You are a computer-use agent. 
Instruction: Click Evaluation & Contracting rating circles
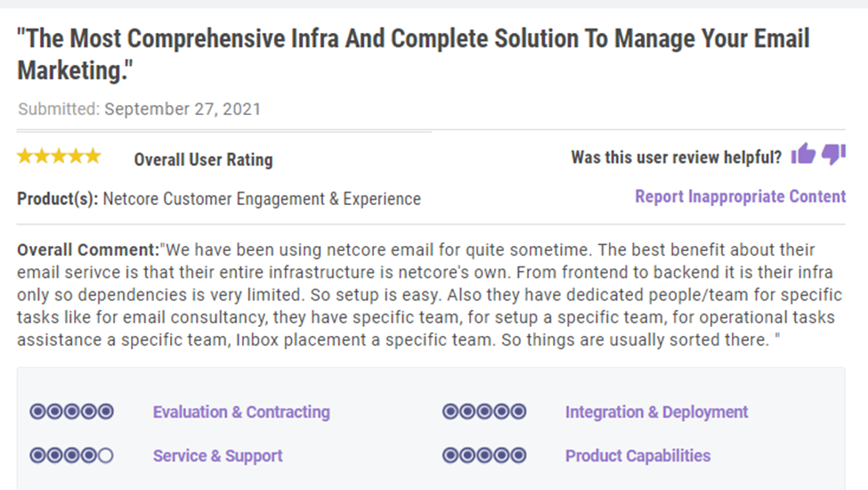71,412
